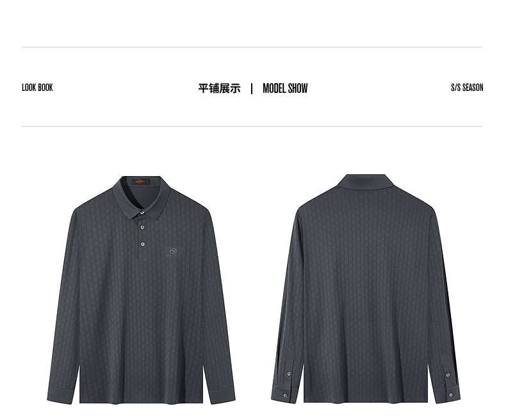Click the lower cuff button on the left back sleeve
The image size is (506, 420).
pyautogui.click(x=285, y=396)
